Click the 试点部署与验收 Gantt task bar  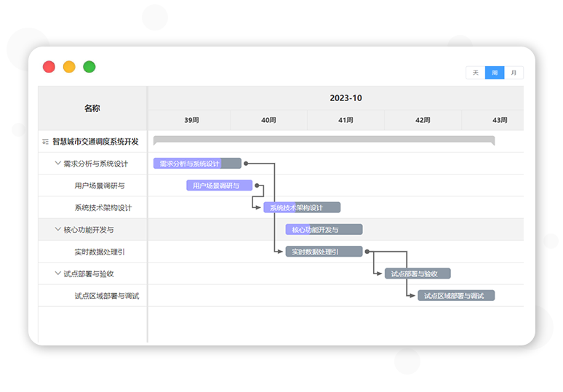[x=418, y=273]
